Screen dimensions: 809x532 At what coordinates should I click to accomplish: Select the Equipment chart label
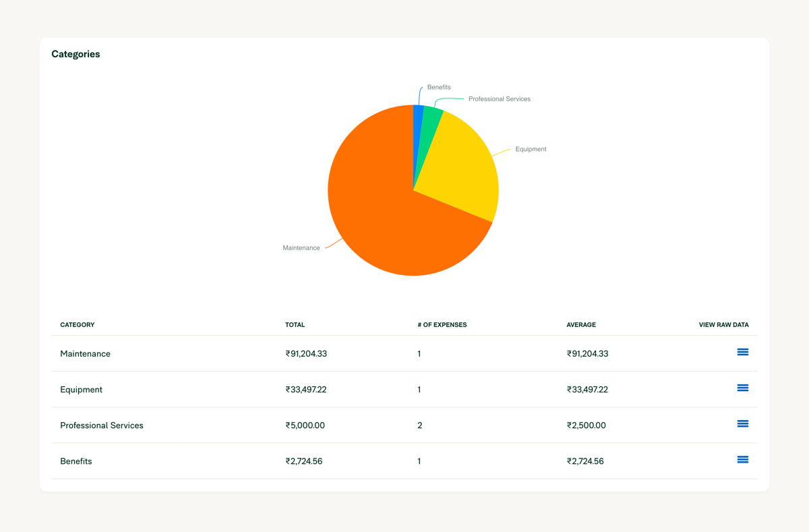pos(531,149)
